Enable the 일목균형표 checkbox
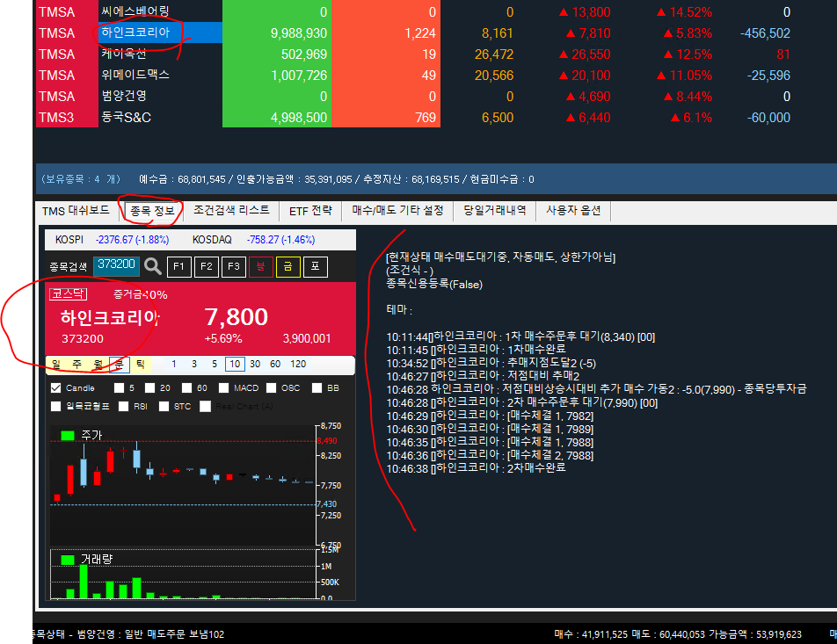 (55, 407)
